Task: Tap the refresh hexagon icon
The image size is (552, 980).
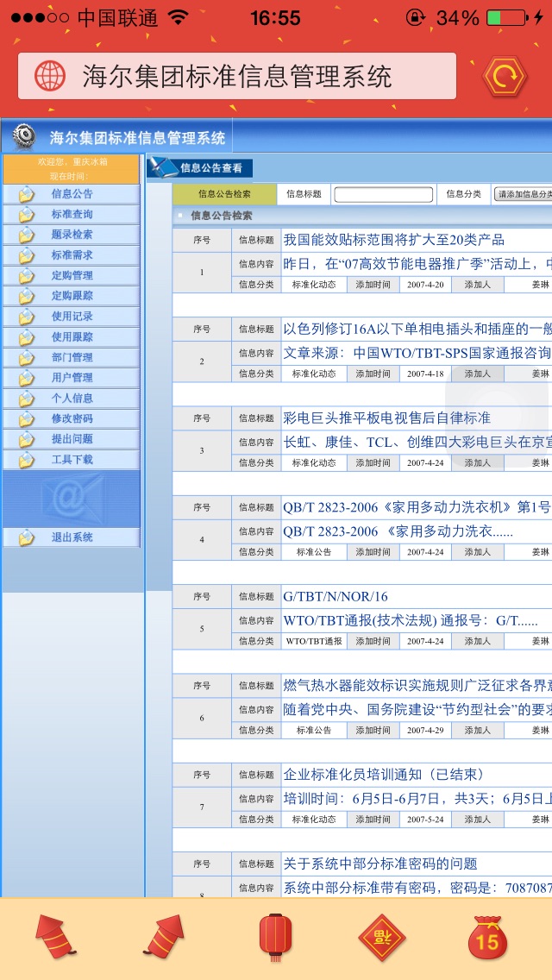Action: pyautogui.click(x=505, y=76)
